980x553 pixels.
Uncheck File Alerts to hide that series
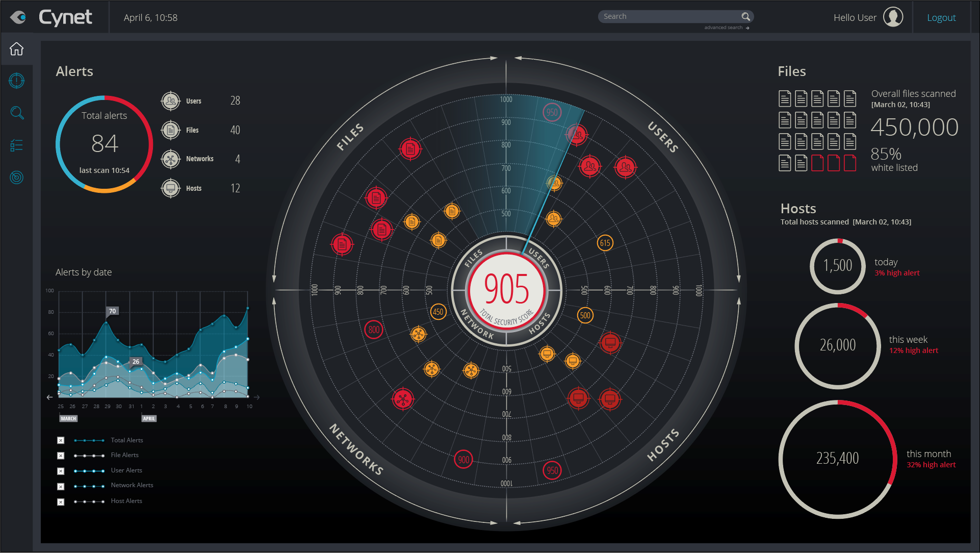tap(61, 455)
